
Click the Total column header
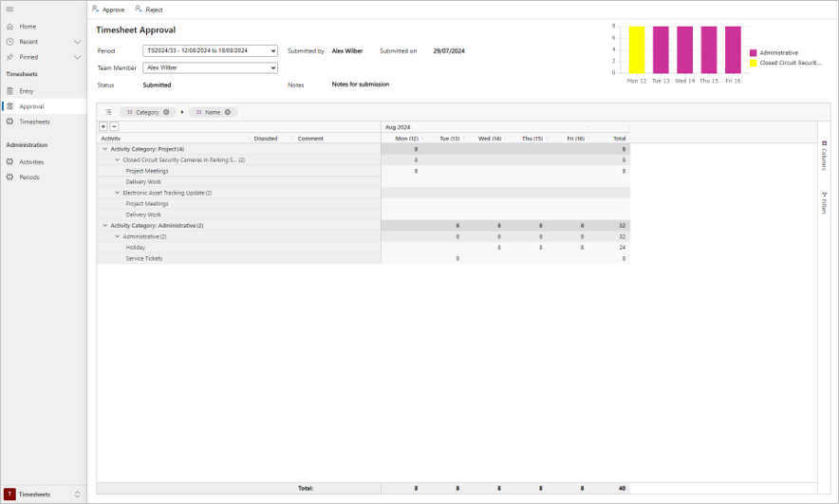pos(619,139)
